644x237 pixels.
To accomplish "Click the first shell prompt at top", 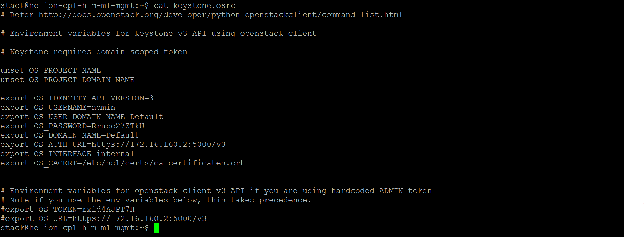I will point(74,6).
